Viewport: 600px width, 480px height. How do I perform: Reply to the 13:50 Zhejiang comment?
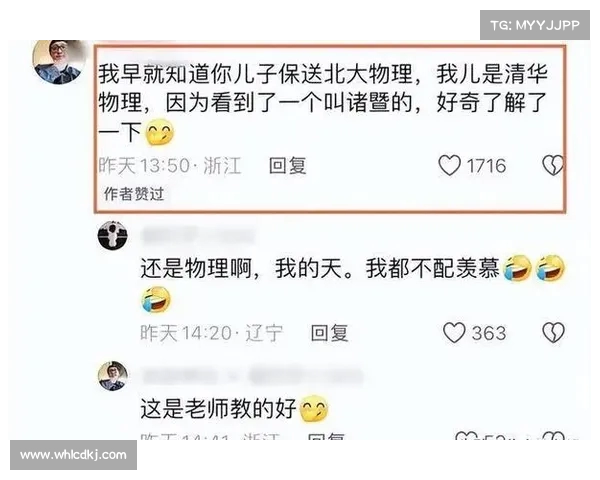[287, 166]
